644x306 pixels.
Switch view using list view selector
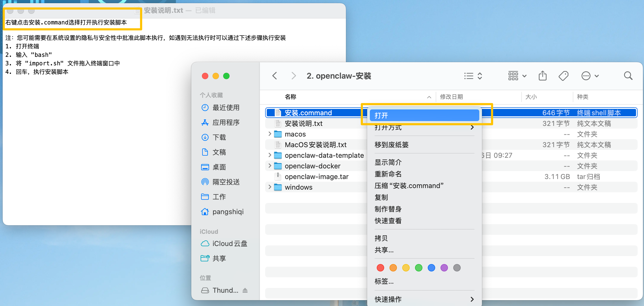pyautogui.click(x=473, y=76)
